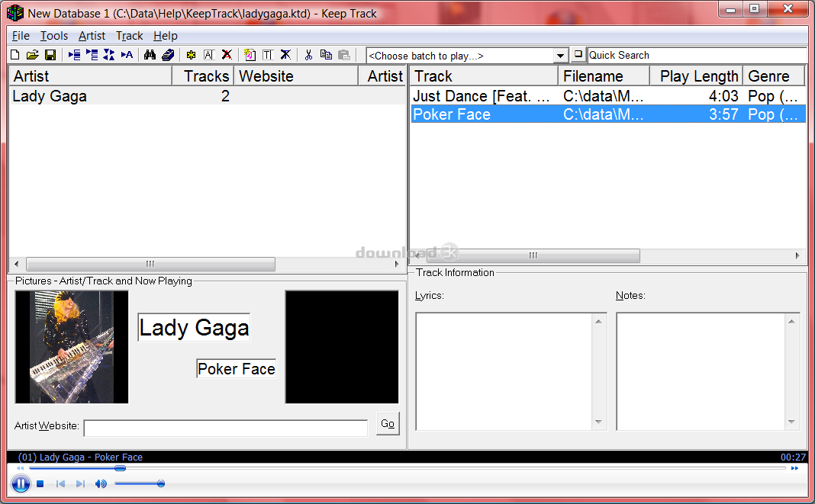
Task: Click the scissors cut icon
Action: click(308, 55)
